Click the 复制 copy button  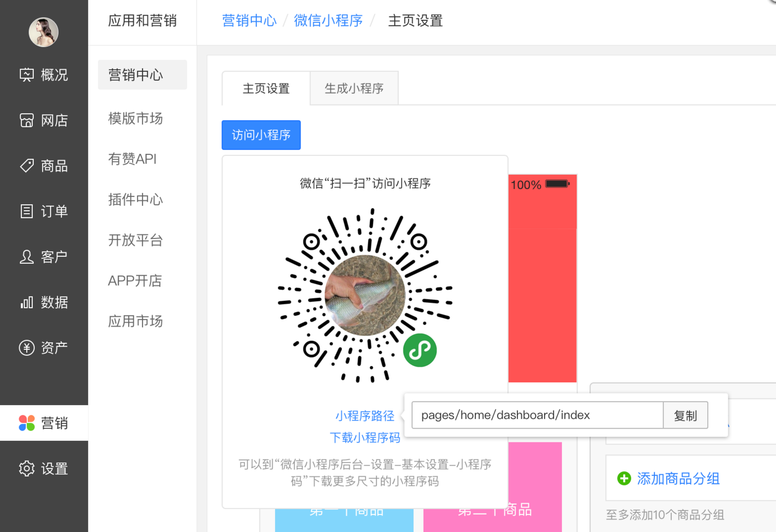tap(685, 415)
